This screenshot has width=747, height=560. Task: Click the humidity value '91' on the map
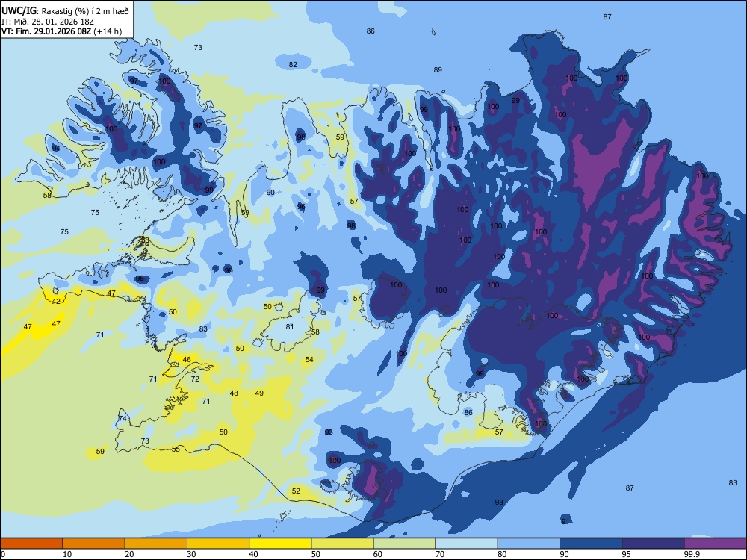click(x=565, y=521)
